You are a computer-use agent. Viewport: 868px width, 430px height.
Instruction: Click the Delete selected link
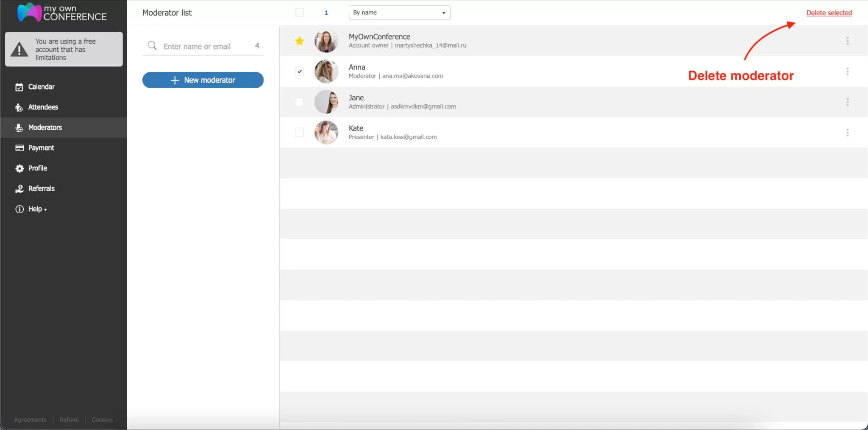coord(829,12)
